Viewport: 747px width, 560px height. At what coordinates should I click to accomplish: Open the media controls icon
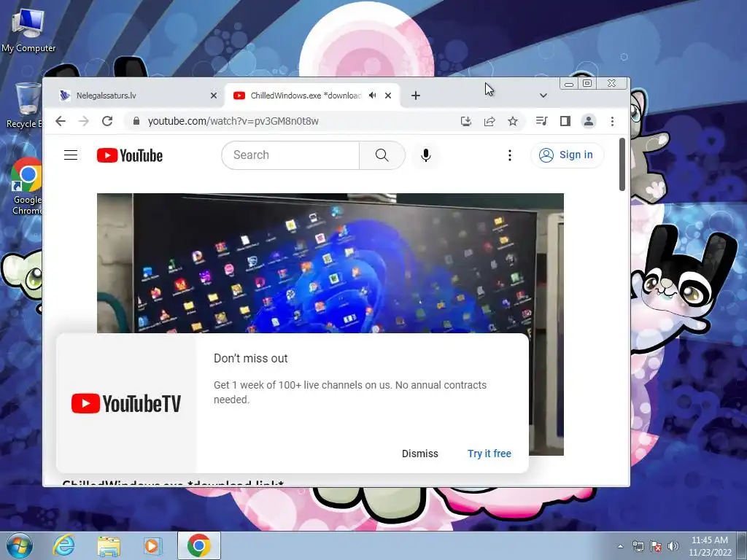[x=542, y=121]
